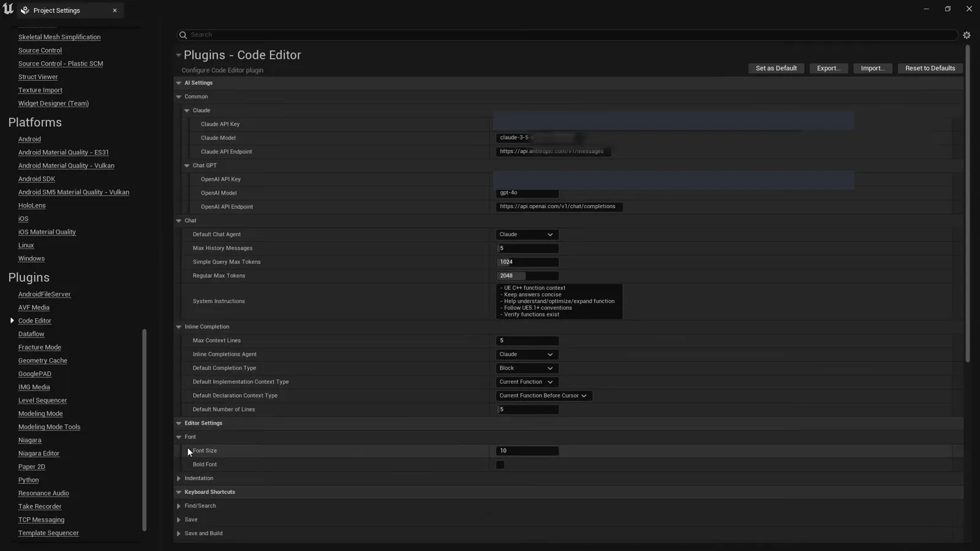Click the Search settings field

tap(567, 35)
